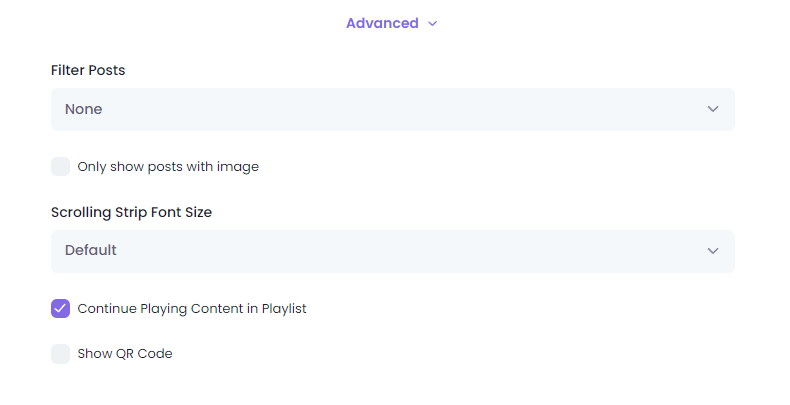
Task: Click the chevron arrow in Filter Posts field
Action: [712, 109]
